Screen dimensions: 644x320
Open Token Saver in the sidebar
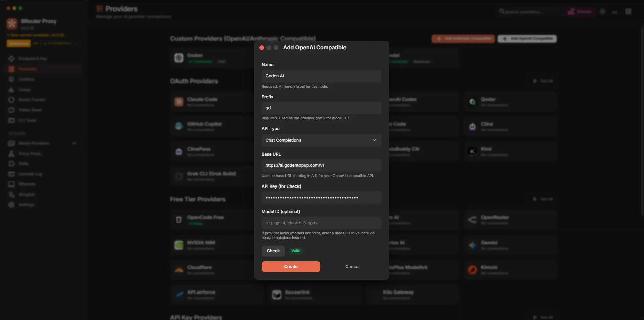pos(44,110)
